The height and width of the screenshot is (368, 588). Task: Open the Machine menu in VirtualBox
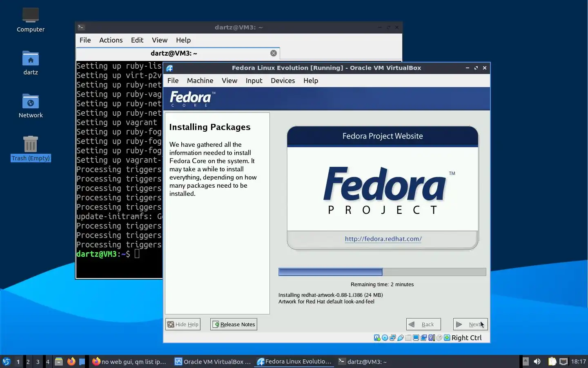pos(200,81)
